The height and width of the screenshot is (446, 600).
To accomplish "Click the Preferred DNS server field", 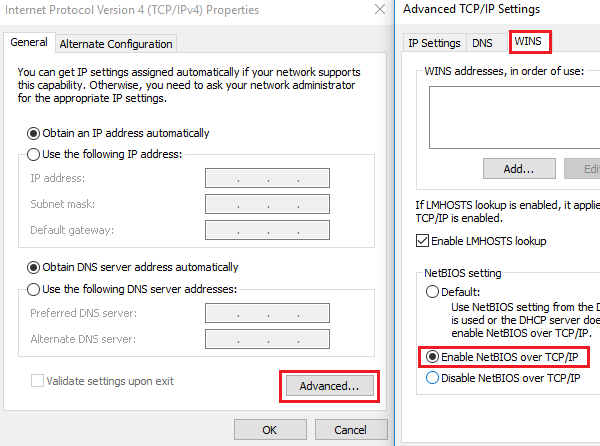I will [267, 313].
